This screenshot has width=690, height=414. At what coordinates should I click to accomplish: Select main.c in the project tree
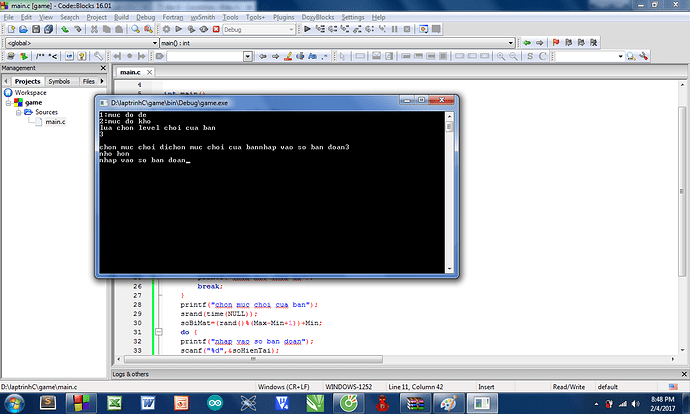pos(54,122)
